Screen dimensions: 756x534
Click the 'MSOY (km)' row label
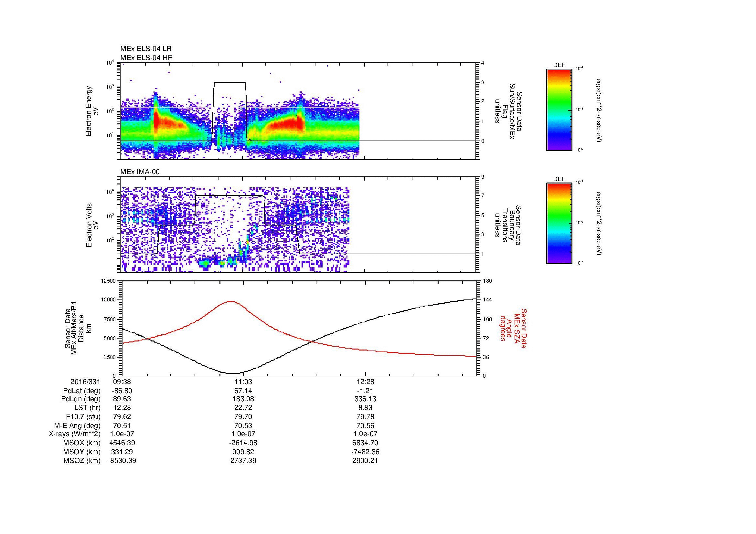pyautogui.click(x=82, y=452)
